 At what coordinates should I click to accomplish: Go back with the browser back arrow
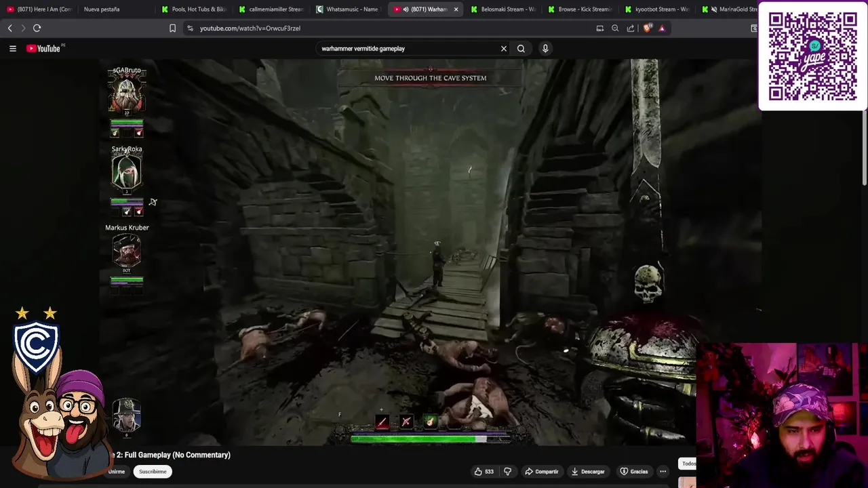(9, 28)
